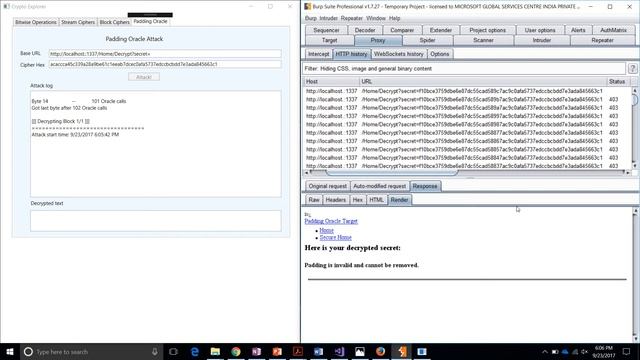The width and height of the screenshot is (640, 360).
Task: Switch to Burp Suite in the taskbar
Action: point(402,351)
